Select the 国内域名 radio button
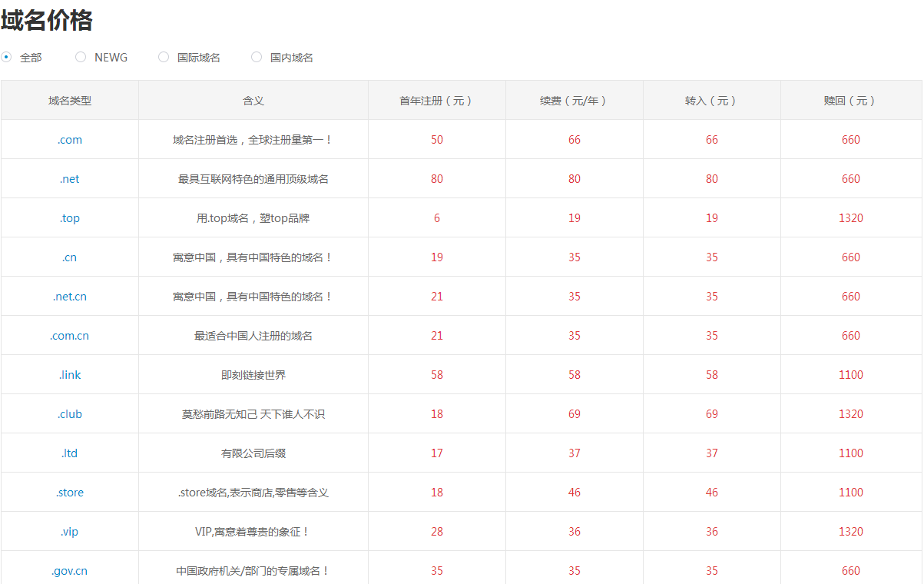Viewport: 924px width, 584px height. 257,57
